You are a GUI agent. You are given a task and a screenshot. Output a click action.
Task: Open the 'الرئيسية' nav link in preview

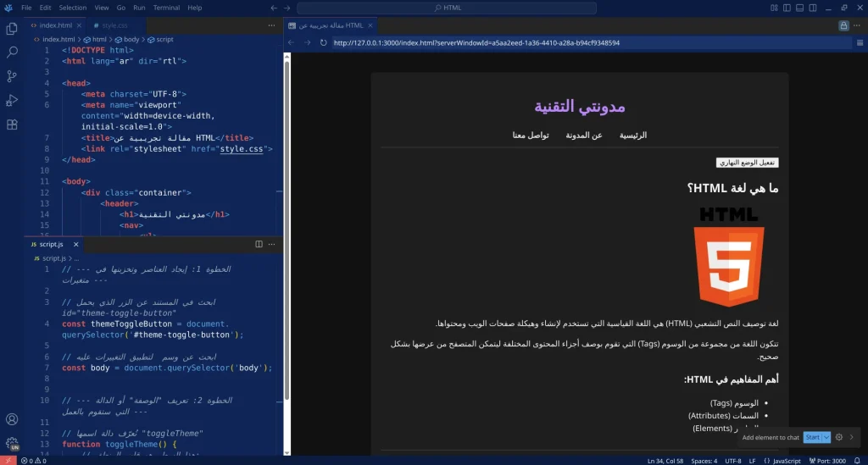coord(632,136)
